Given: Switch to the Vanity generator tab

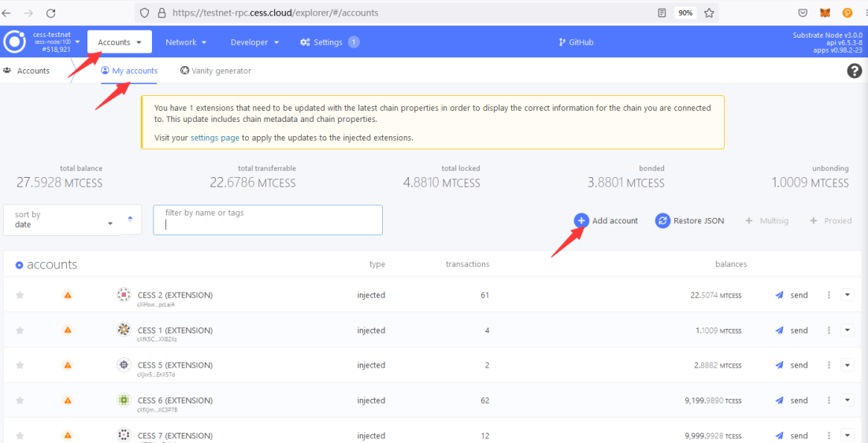Looking at the screenshot, I should (216, 71).
